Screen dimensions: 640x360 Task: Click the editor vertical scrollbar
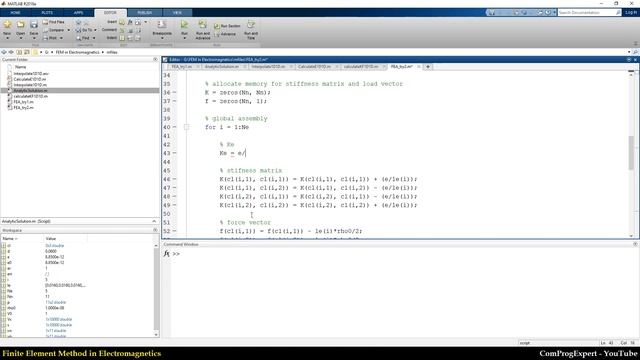point(631,152)
